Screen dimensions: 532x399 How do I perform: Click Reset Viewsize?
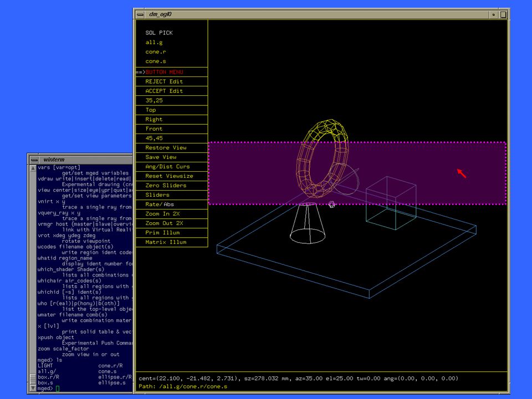pos(172,176)
